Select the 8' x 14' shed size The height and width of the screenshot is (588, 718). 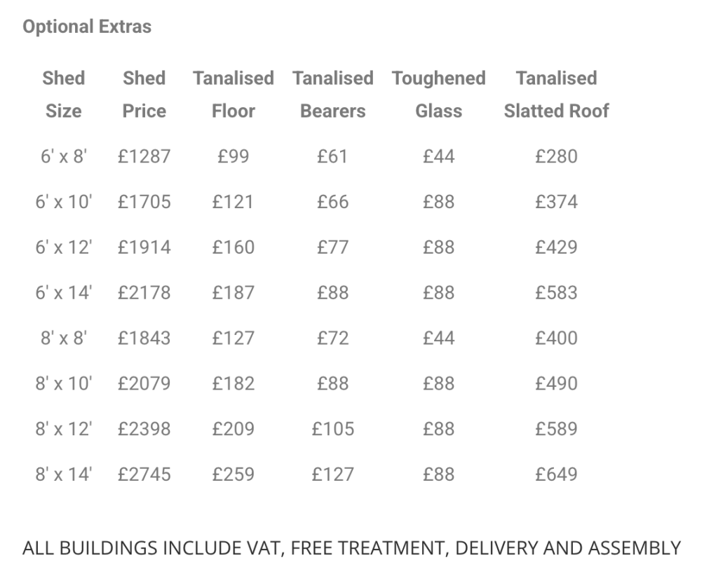coord(64,474)
